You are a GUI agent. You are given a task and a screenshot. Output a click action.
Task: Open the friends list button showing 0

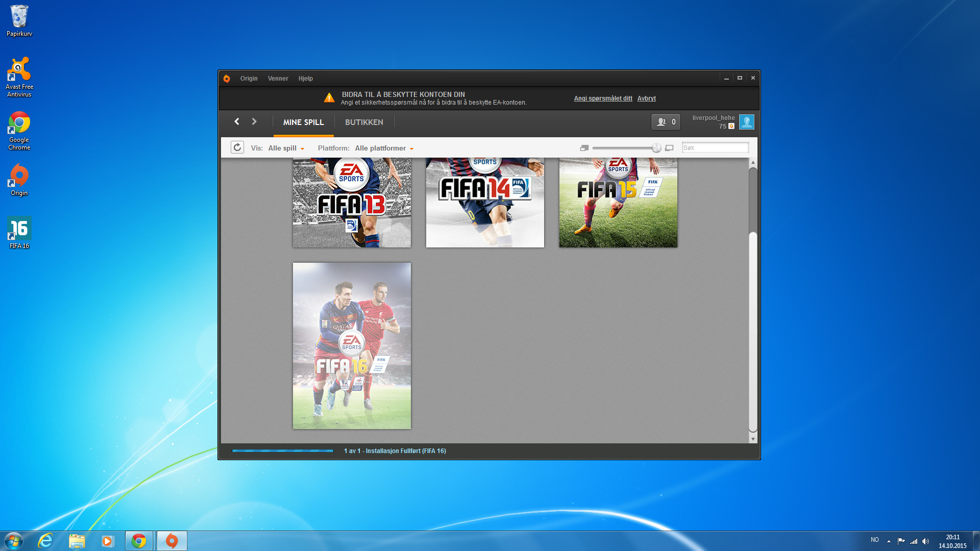(666, 122)
